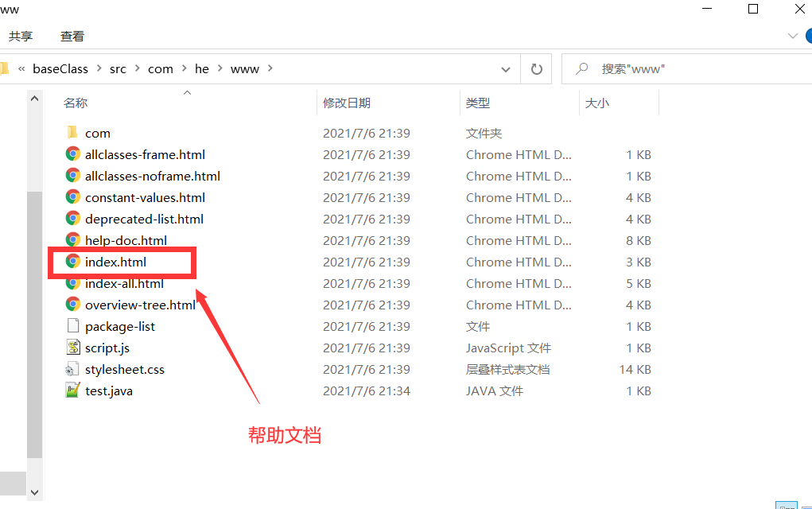This screenshot has height=509, width=812.
Task: Click the refresh button beside address bar
Action: pyautogui.click(x=537, y=69)
